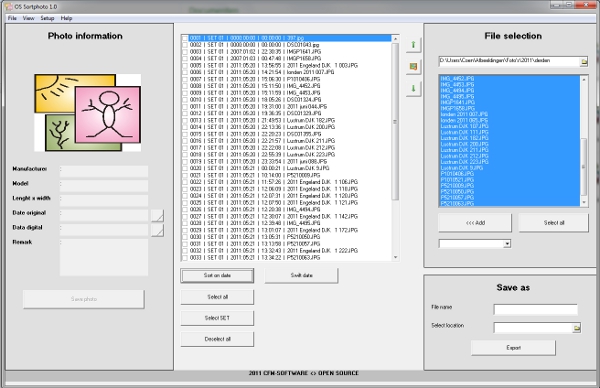600x388 pixels.
Task: Click the photo list scroll down arrow
Action: click(395, 258)
